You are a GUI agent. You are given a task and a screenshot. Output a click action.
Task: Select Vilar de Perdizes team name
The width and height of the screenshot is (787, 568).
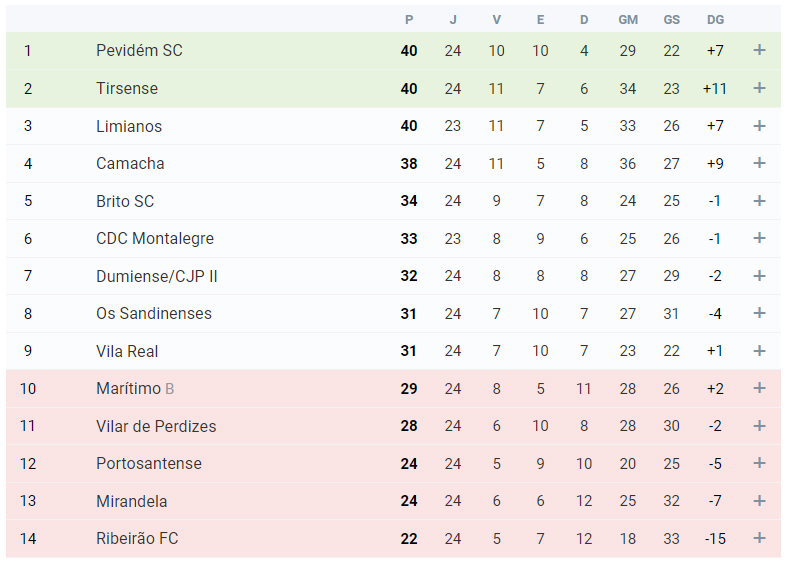click(156, 426)
